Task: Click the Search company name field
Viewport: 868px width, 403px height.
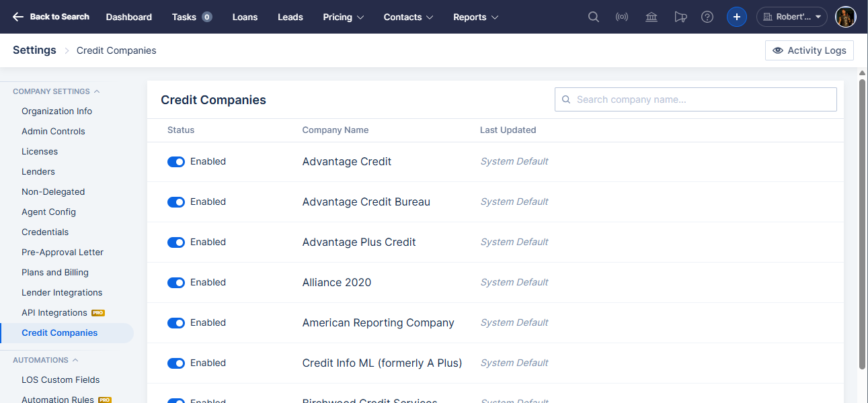Action: click(696, 99)
